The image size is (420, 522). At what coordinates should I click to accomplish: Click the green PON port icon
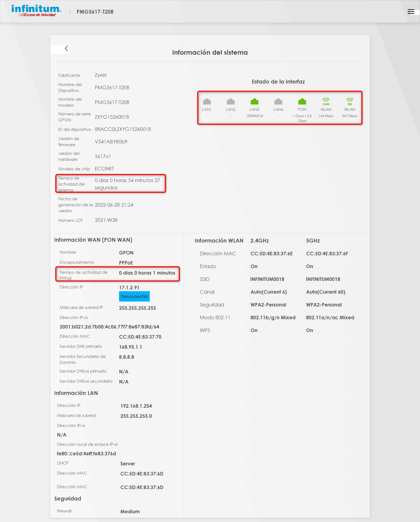[x=302, y=102]
